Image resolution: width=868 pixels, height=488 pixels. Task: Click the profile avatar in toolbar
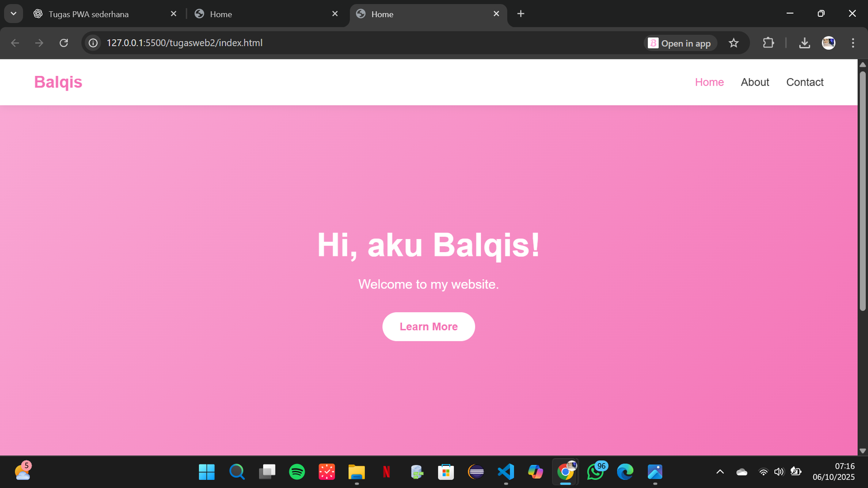828,43
